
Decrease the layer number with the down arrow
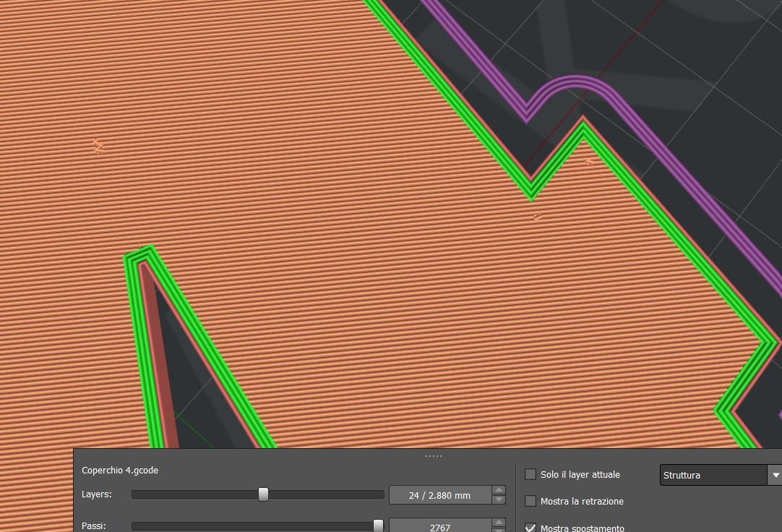coord(498,499)
